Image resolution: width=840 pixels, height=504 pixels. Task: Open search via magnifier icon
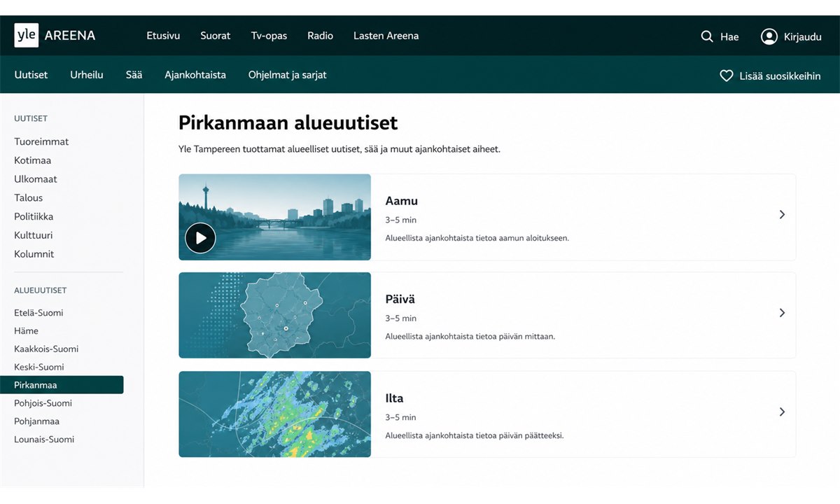click(707, 36)
